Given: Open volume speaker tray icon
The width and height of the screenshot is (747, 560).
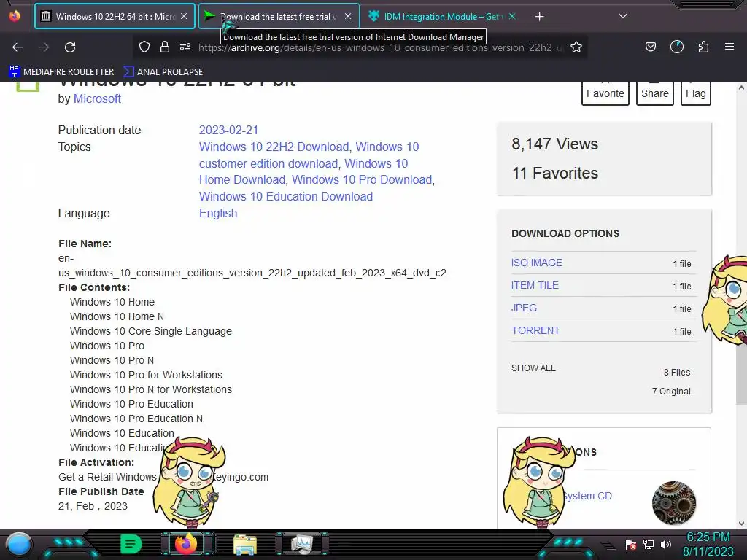Looking at the screenshot, I should [665, 544].
